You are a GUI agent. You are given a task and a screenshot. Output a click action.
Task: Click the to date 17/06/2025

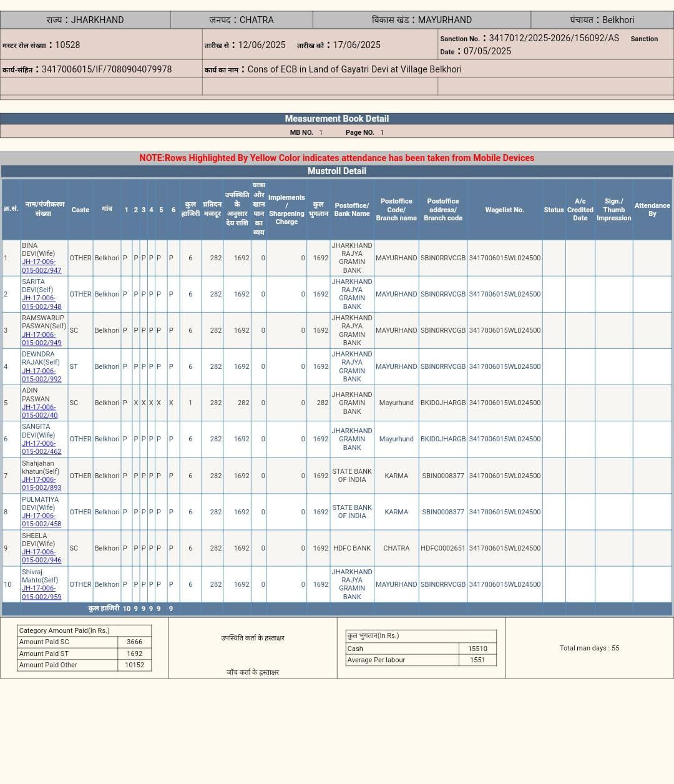pos(356,45)
